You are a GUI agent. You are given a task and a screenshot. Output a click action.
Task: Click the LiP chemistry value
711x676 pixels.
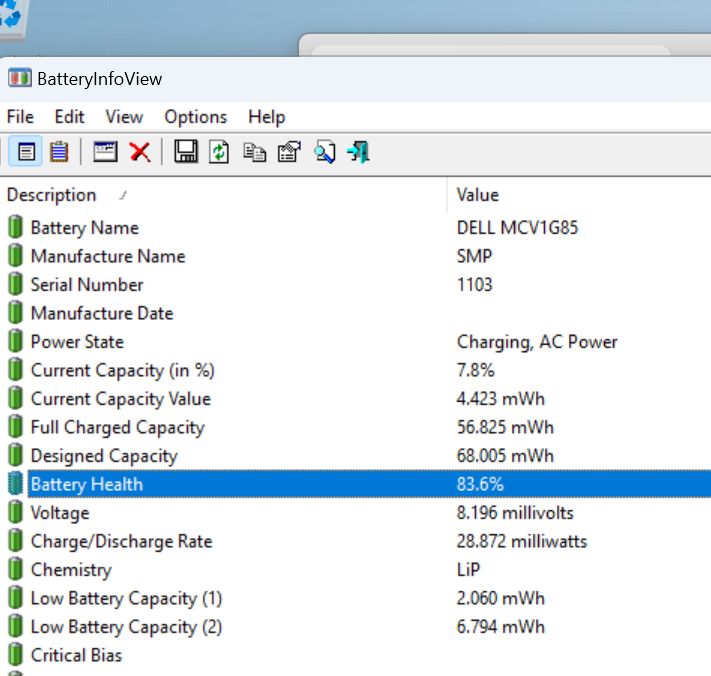click(468, 570)
